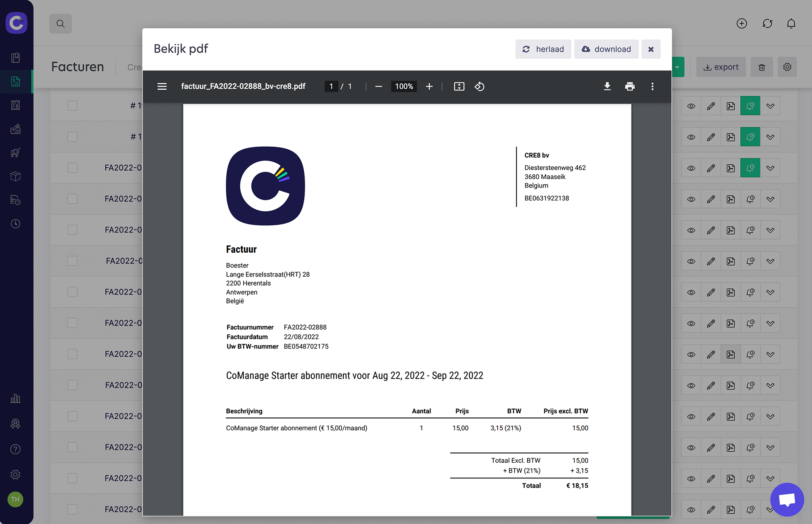Tick the checkbox in the second table row
Viewport: 812px width, 524px height.
point(72,136)
